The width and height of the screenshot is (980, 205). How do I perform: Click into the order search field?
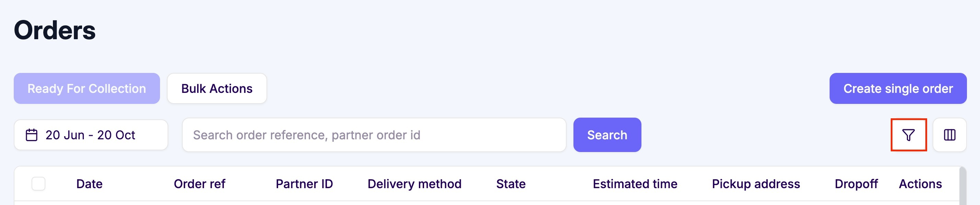375,134
